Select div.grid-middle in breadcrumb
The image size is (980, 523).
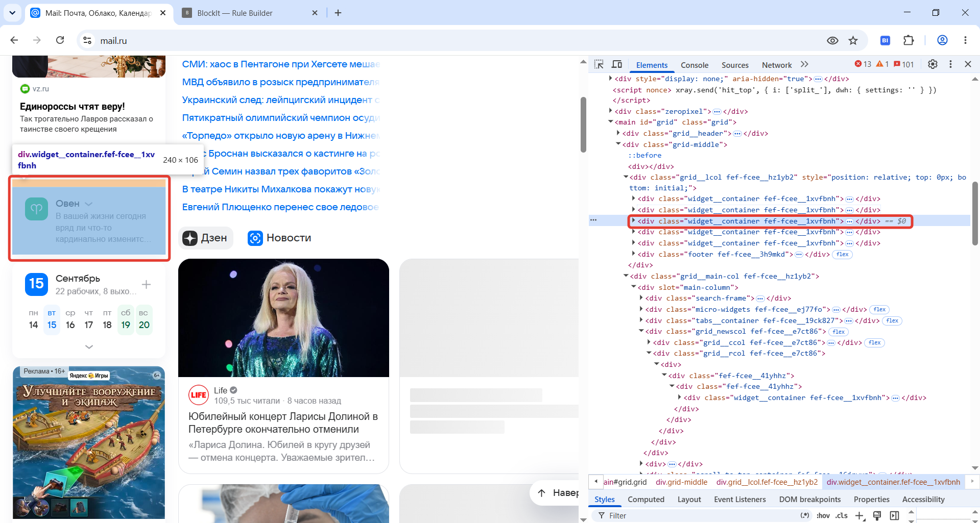(682, 482)
